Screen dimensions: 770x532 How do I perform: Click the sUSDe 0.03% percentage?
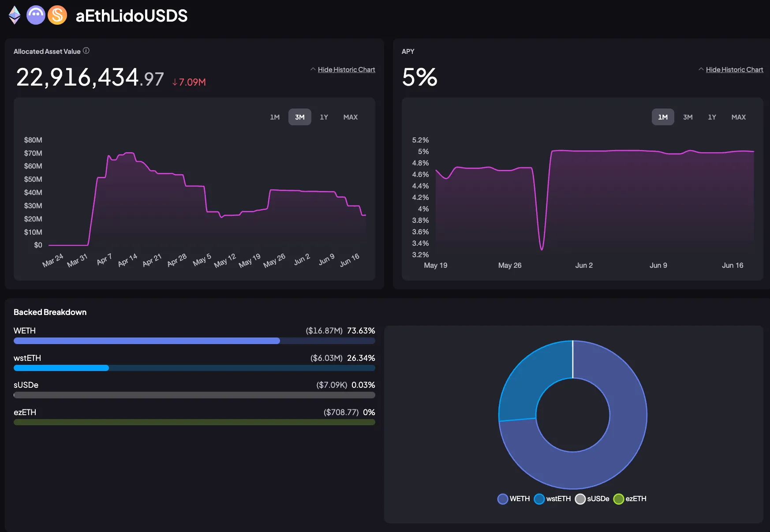click(x=363, y=385)
